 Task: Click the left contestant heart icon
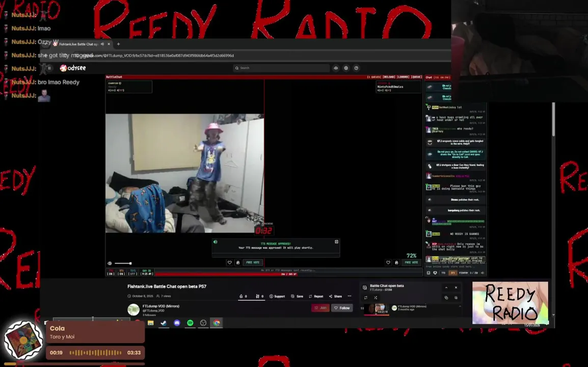click(229, 263)
